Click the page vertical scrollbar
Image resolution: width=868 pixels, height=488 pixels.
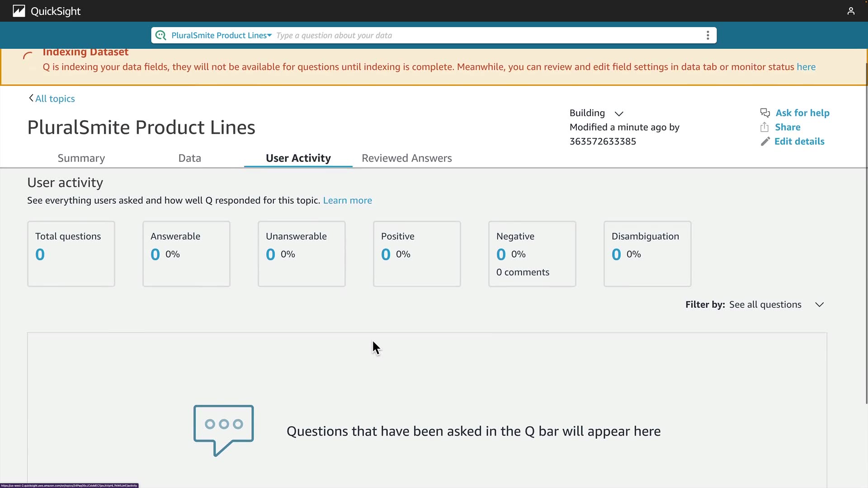(866, 226)
